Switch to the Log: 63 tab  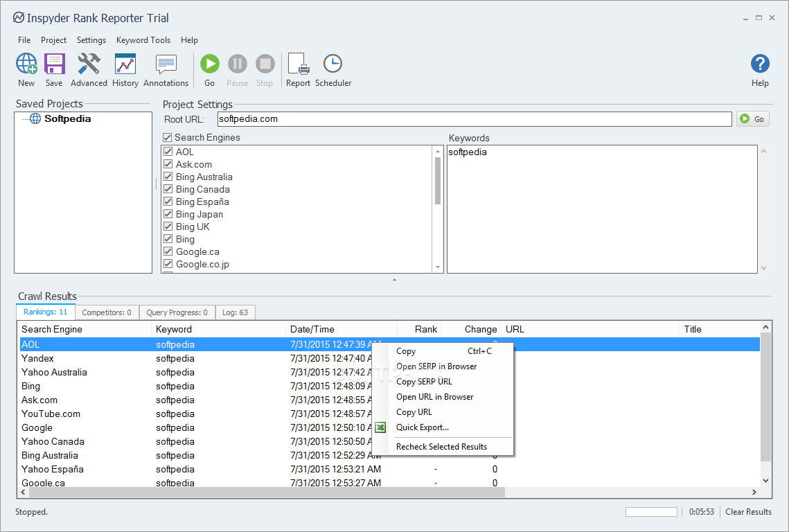pyautogui.click(x=235, y=312)
